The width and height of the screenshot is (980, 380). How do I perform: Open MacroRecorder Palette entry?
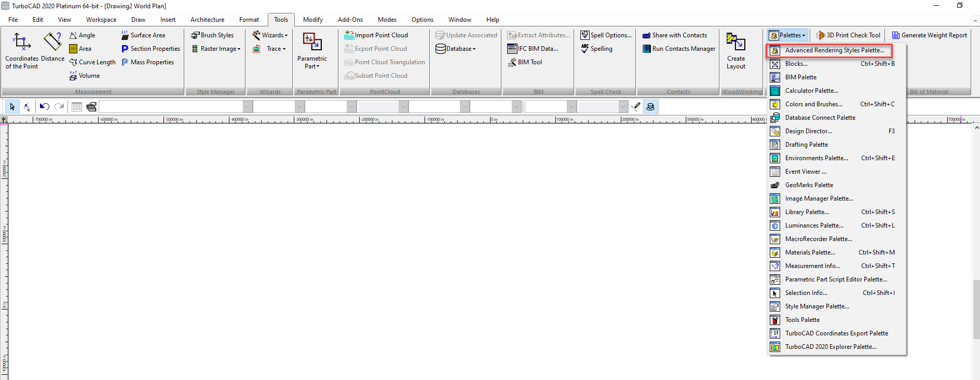(836, 239)
